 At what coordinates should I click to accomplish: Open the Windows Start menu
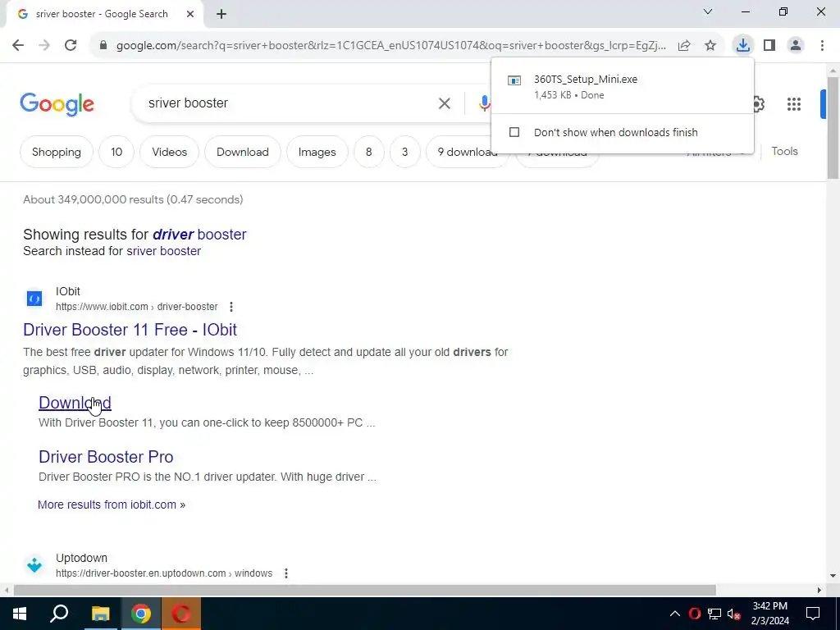[20, 614]
